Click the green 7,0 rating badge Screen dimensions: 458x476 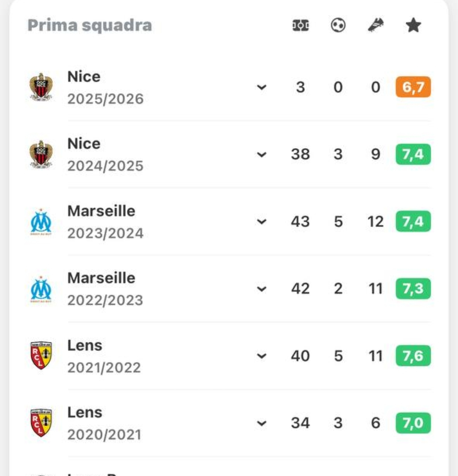(413, 423)
